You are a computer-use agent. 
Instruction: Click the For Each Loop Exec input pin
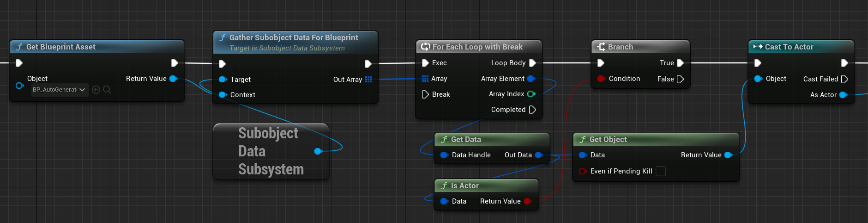pos(425,63)
